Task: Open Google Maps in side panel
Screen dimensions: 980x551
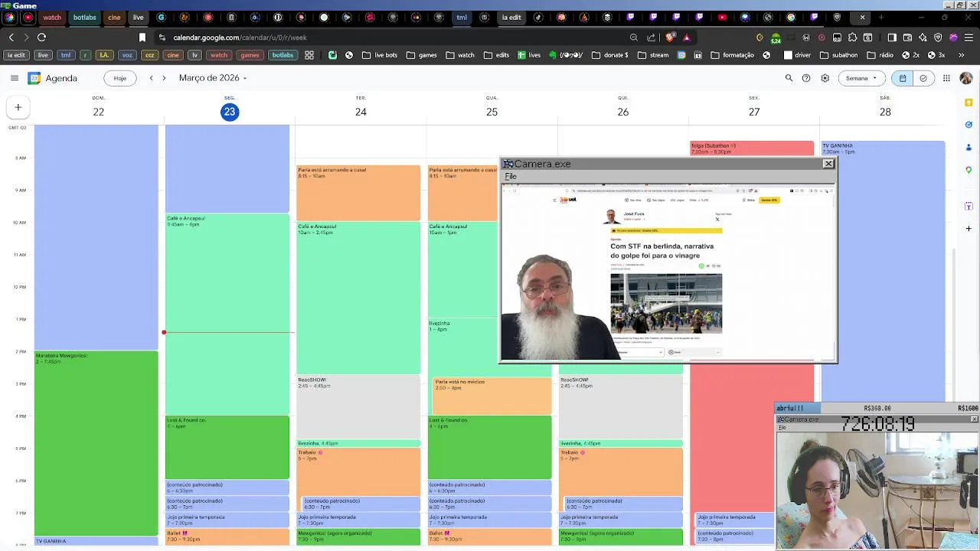Action: [969, 170]
